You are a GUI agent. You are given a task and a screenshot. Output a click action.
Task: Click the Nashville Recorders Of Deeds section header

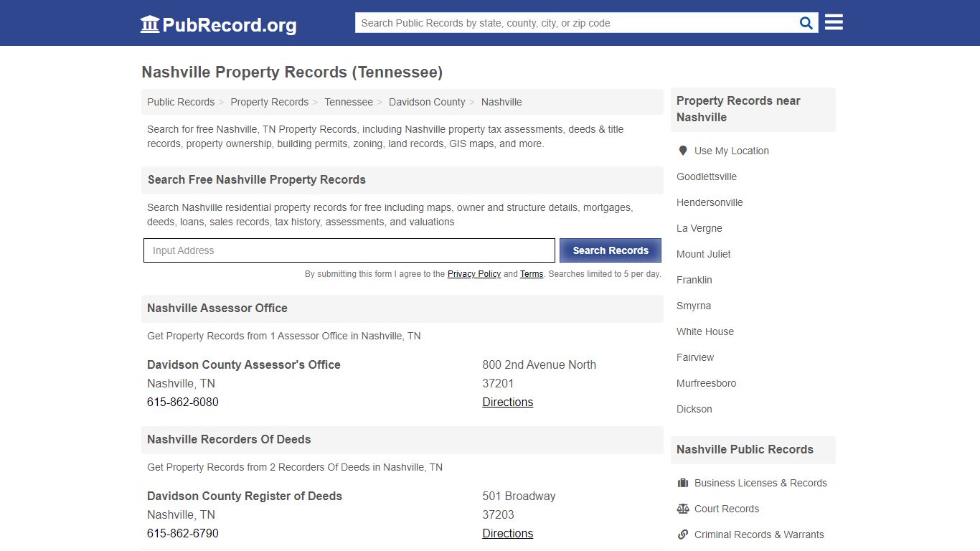pos(402,440)
